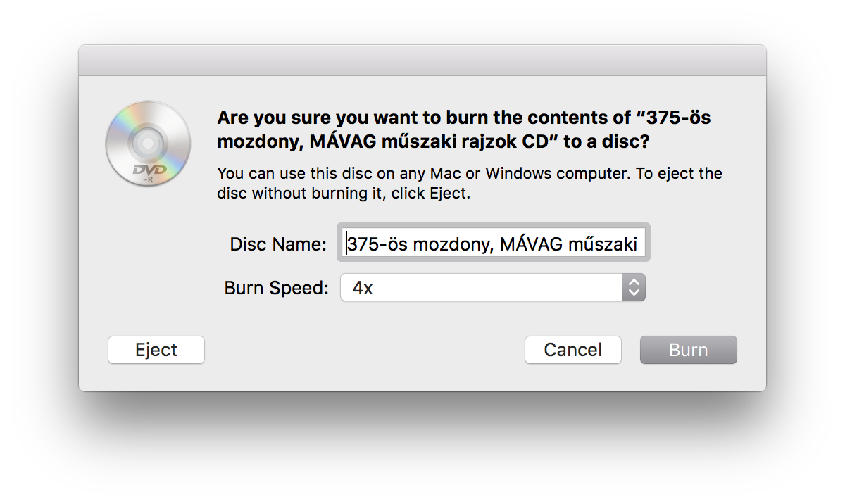Cancel the burn dialog
This screenshot has height=504, width=845.
[573, 350]
